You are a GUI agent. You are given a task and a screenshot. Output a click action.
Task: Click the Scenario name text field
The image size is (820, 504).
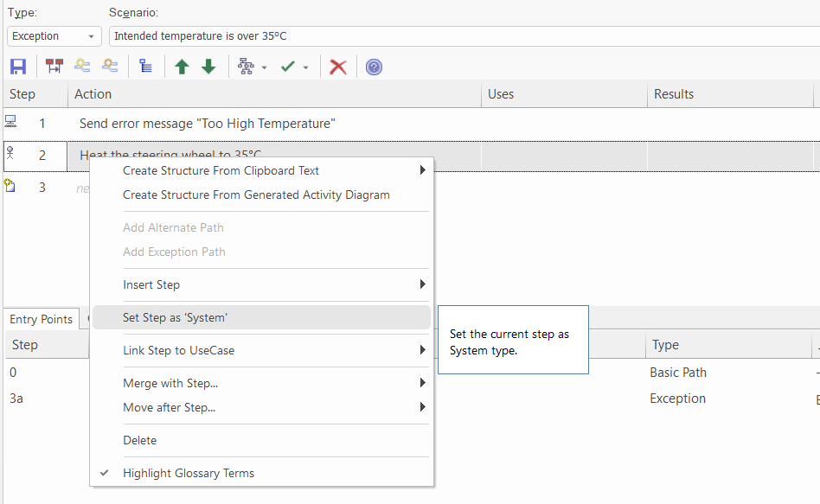pos(464,36)
